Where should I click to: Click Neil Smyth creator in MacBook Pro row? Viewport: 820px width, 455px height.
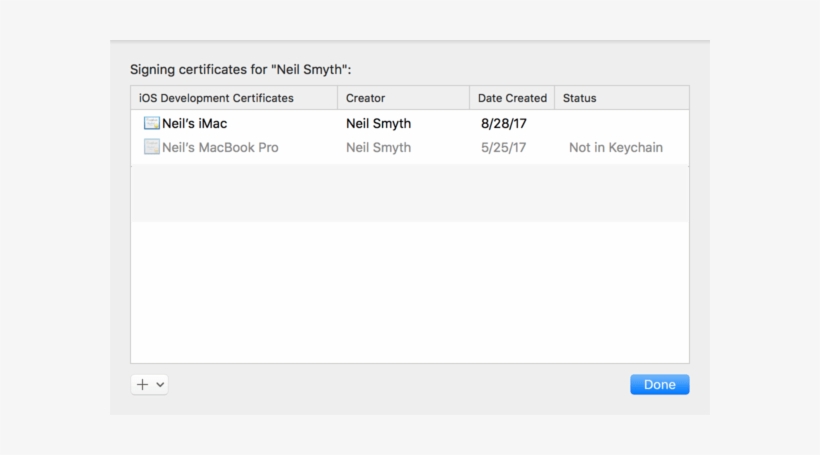tap(378, 148)
